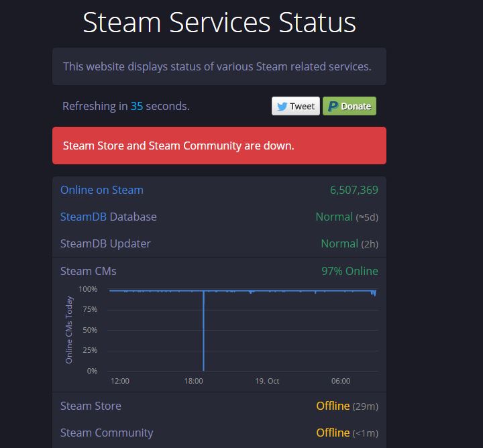Click the 19. Oct chart axis label

coord(267,381)
